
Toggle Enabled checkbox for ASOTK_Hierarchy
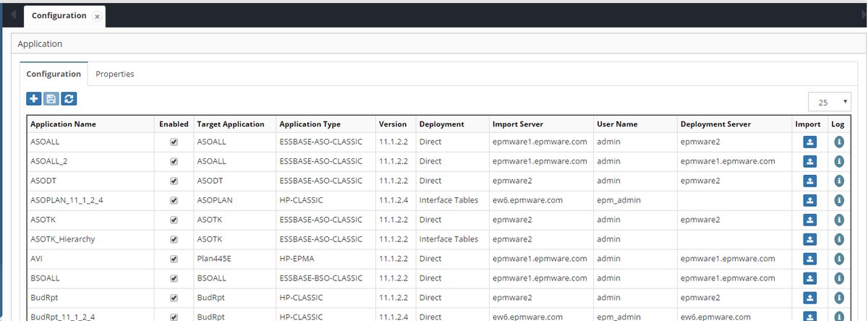click(174, 240)
